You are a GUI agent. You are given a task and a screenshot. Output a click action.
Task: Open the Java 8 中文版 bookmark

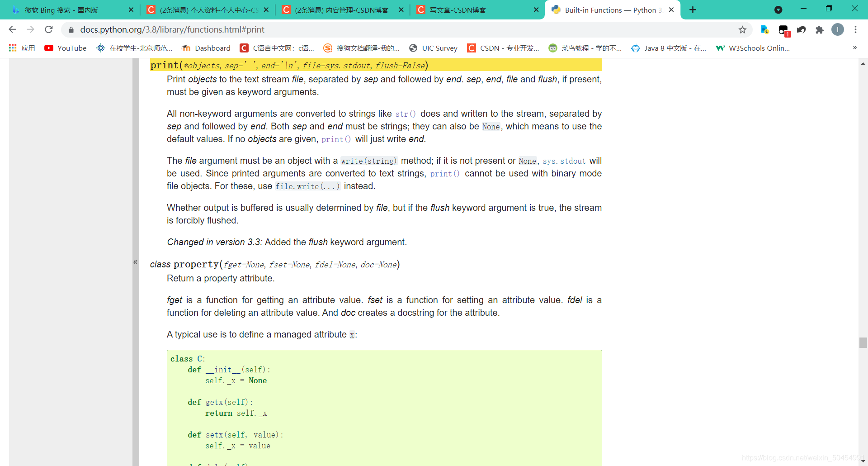click(669, 48)
